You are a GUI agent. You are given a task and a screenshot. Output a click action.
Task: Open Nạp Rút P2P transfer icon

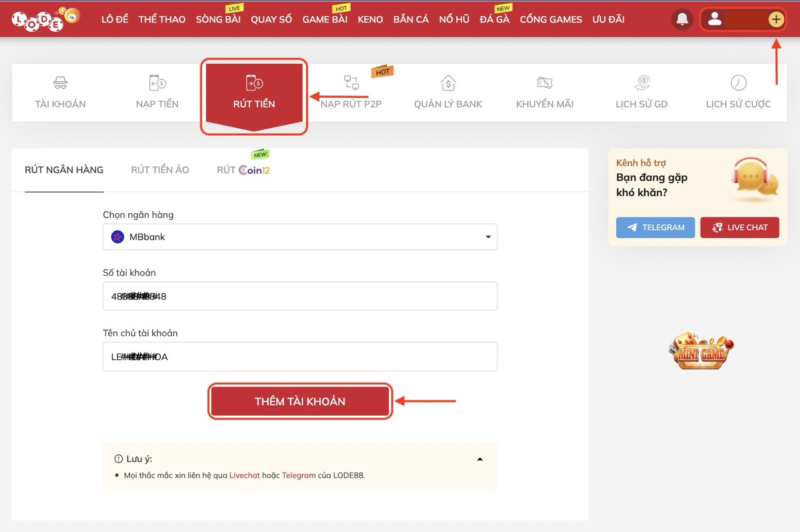[x=351, y=83]
